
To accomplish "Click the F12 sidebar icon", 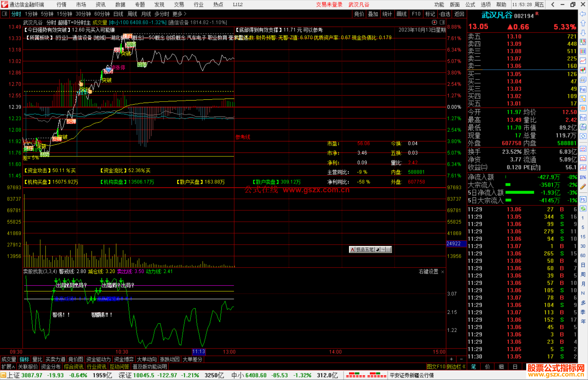I will [x=583, y=118].
